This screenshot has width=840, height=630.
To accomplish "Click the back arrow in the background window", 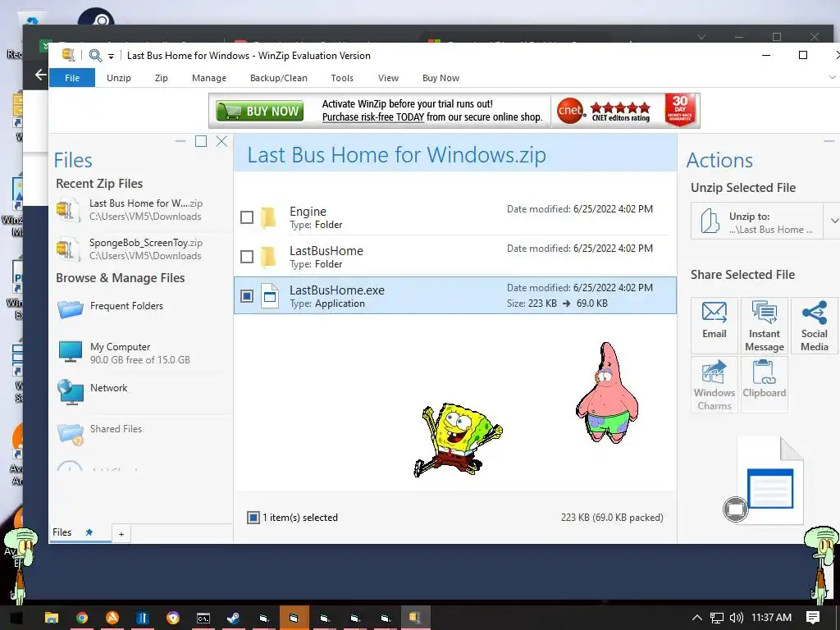I will 40,75.
